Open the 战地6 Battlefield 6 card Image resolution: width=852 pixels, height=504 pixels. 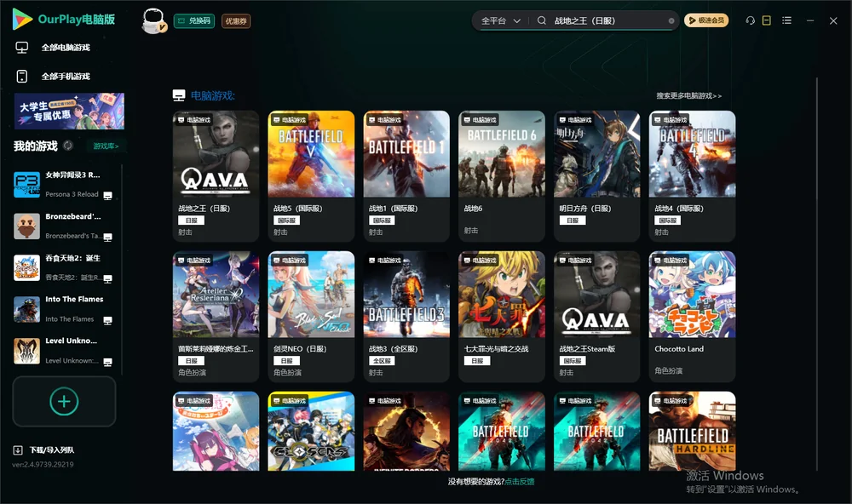pyautogui.click(x=502, y=176)
